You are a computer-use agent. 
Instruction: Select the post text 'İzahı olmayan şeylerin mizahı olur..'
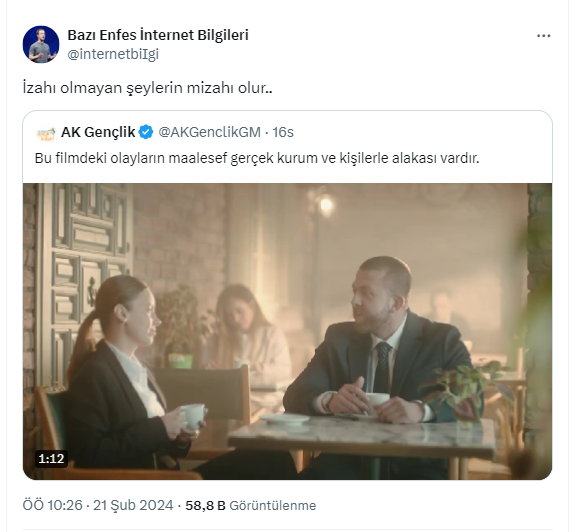pyautogui.click(x=148, y=88)
